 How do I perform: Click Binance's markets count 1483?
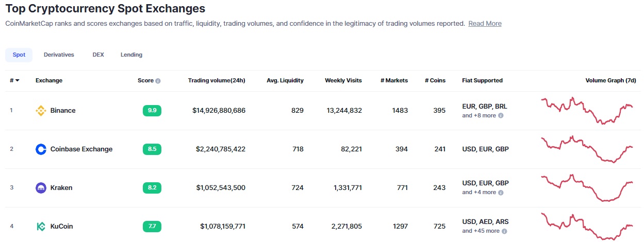click(x=400, y=111)
